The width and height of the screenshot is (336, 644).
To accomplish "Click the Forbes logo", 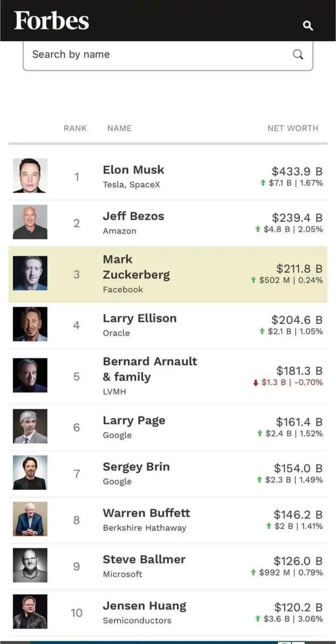I will (51, 21).
